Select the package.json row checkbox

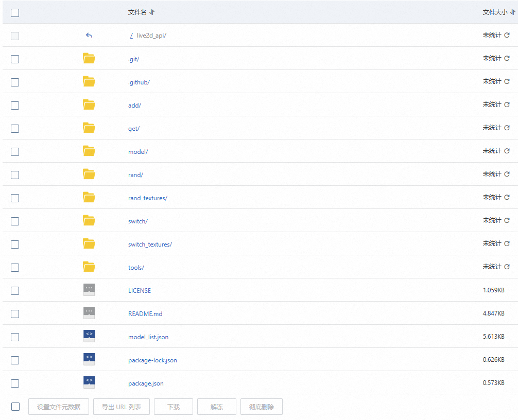coord(15,383)
